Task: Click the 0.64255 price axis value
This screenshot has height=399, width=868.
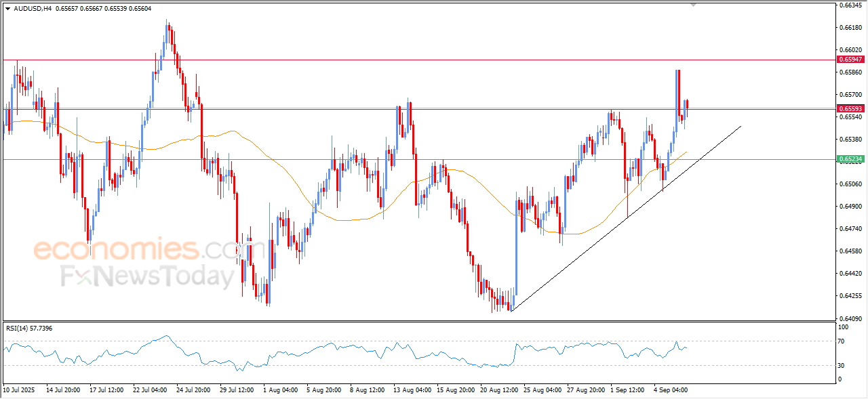Action: point(850,296)
